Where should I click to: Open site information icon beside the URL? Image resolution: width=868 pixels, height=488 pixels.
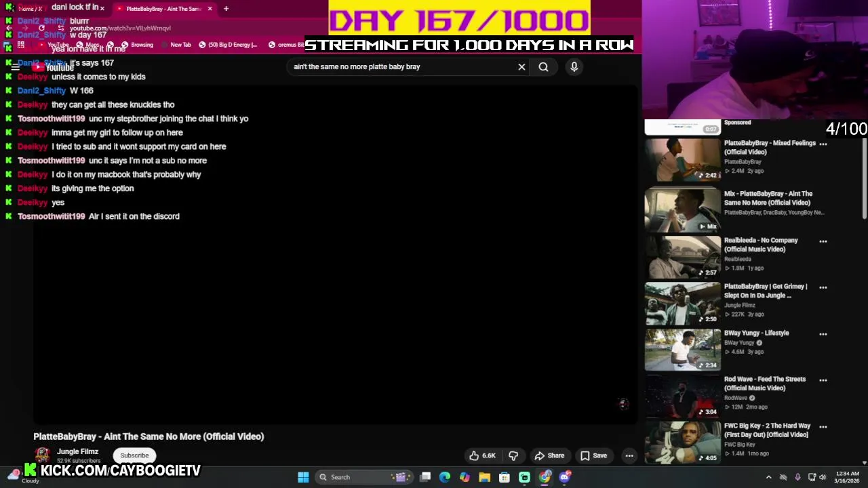click(x=61, y=28)
